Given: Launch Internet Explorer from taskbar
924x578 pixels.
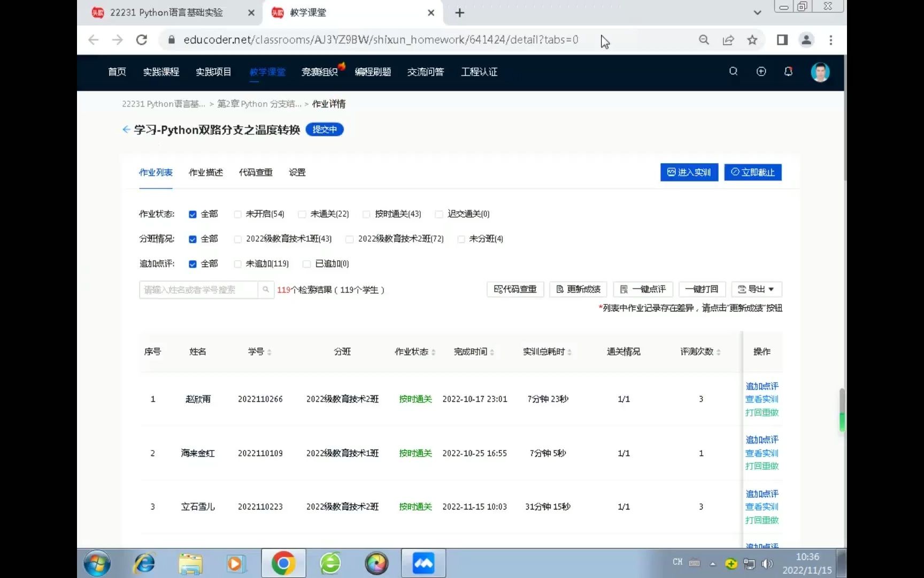Looking at the screenshot, I should click(144, 564).
